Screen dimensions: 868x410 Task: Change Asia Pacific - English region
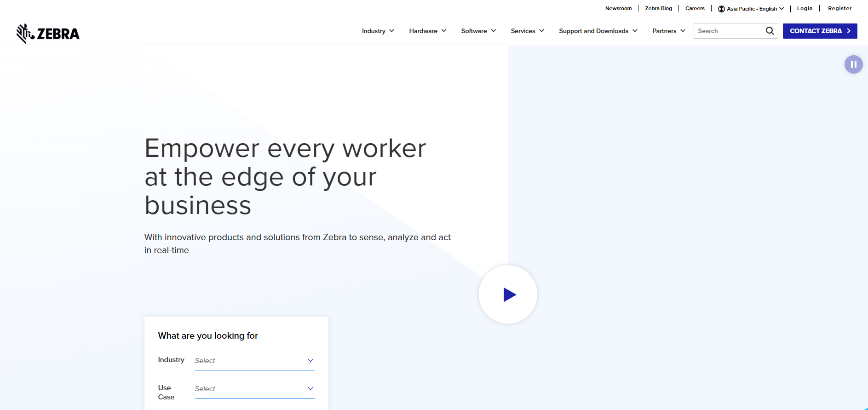[x=755, y=9]
